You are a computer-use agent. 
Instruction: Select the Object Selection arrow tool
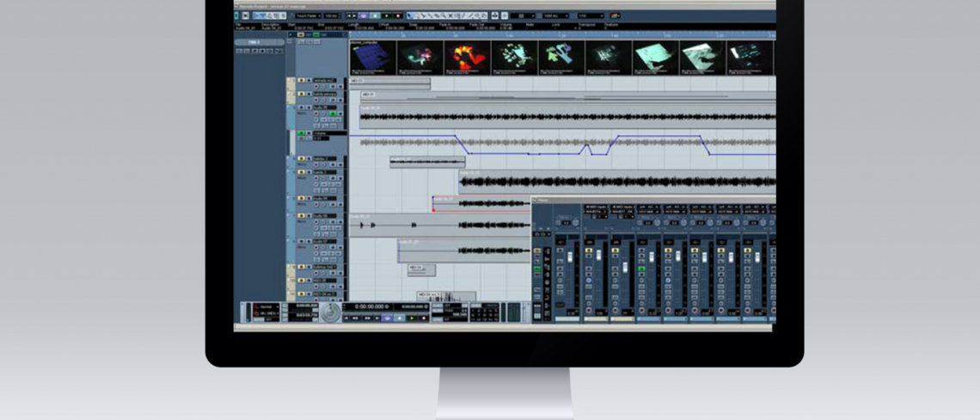(410, 15)
